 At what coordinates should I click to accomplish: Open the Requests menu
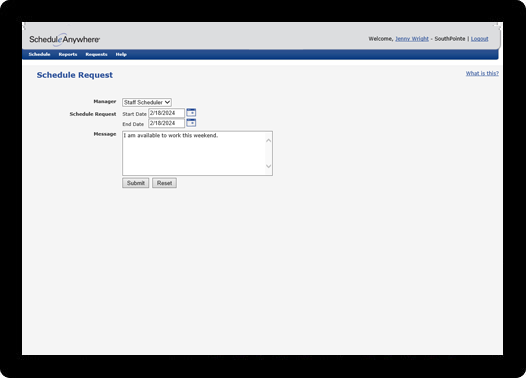[x=96, y=54]
